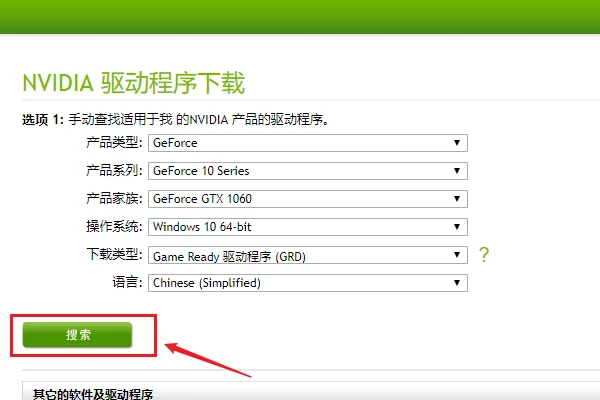600x400 pixels.
Task: Open the 下载类型 Game Ready dropdown
Action: tap(308, 255)
